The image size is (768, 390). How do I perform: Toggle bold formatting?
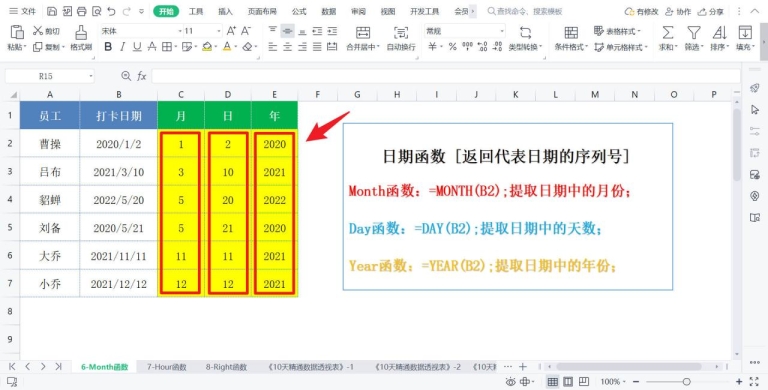pos(108,47)
